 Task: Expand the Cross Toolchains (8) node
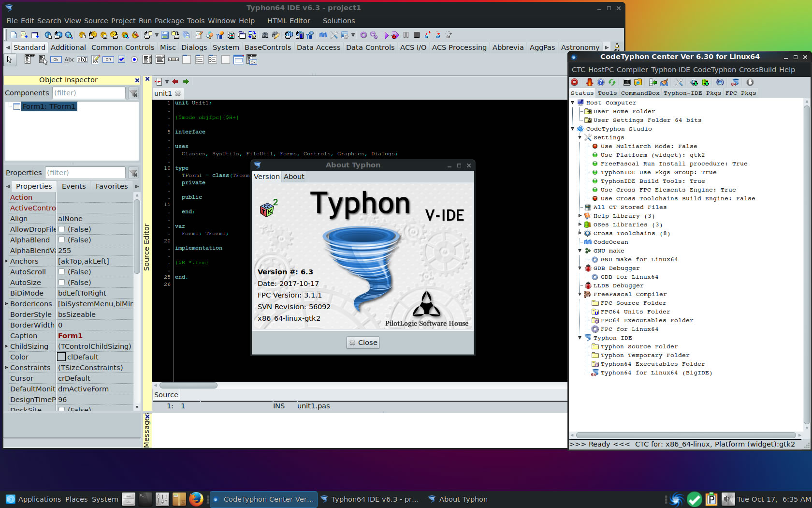click(x=580, y=233)
